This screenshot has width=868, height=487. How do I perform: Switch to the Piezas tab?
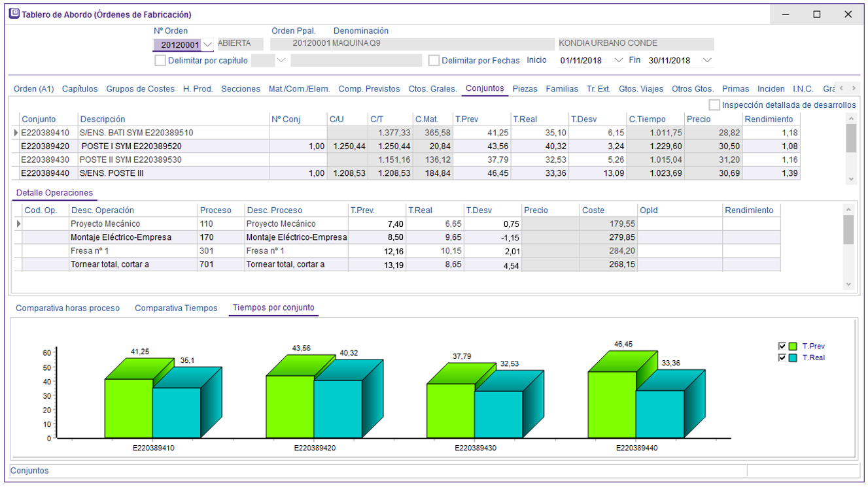[525, 89]
